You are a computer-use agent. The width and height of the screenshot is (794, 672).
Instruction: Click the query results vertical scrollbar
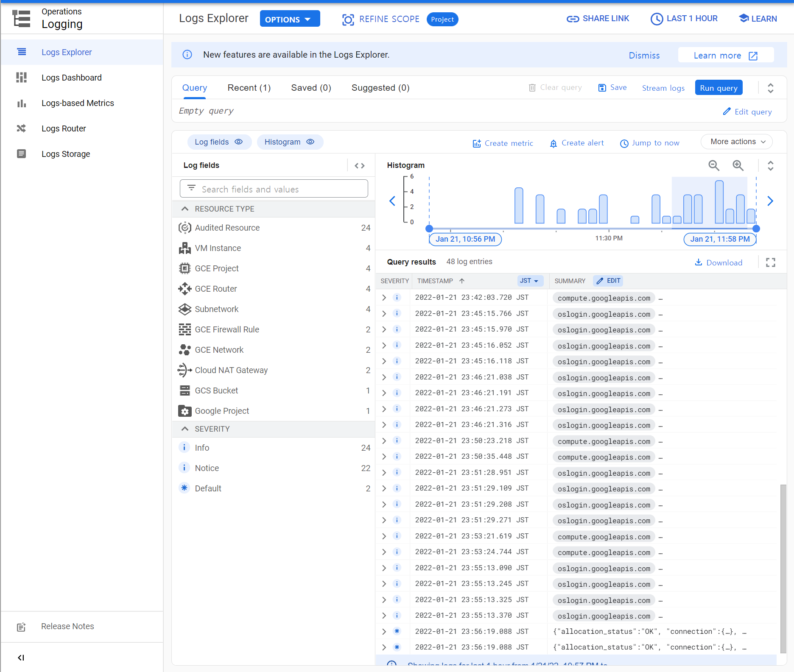pyautogui.click(x=783, y=568)
